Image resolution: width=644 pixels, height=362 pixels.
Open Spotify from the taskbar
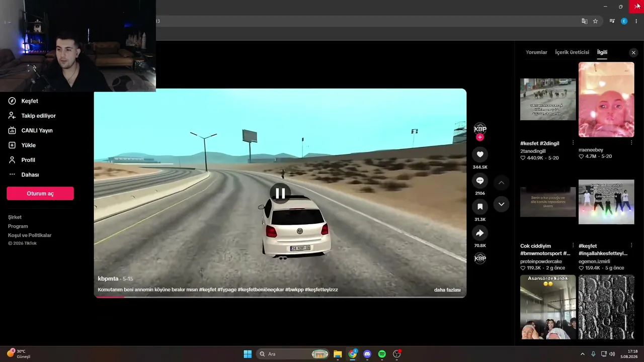tap(382, 354)
